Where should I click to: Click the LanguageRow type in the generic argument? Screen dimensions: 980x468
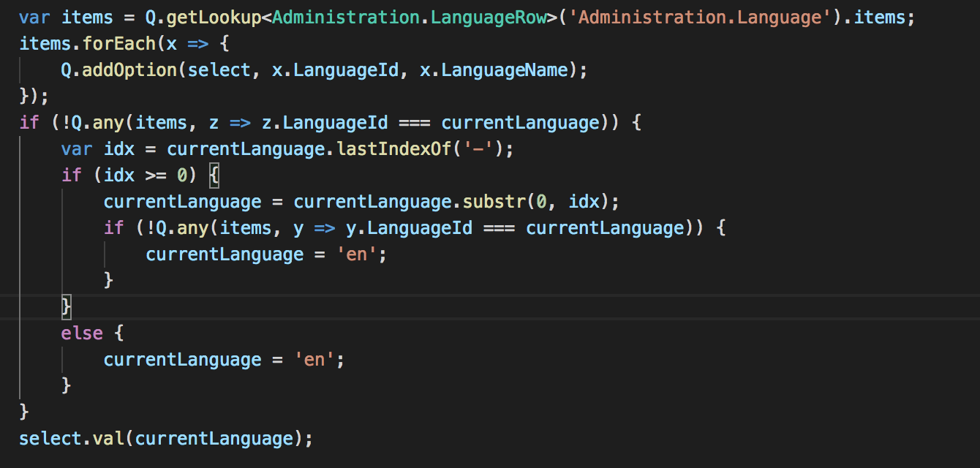489,18
